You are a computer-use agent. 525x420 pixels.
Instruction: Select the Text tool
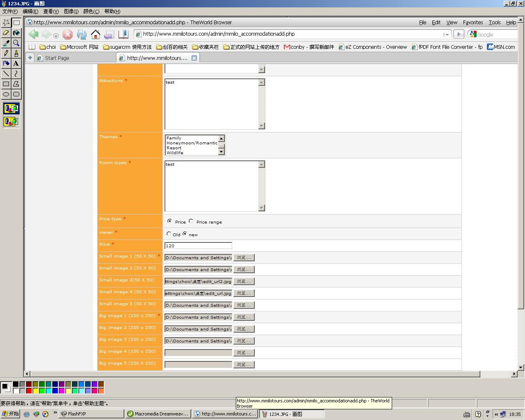pyautogui.click(x=16, y=64)
